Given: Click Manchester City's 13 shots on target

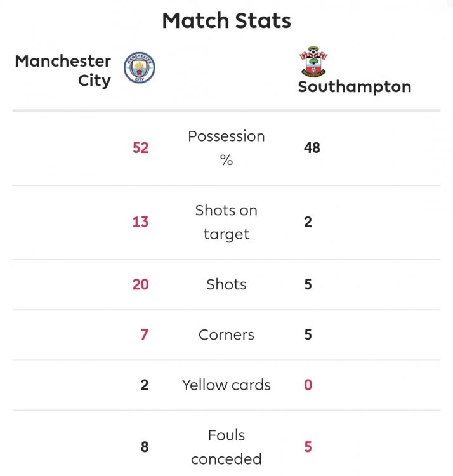Looking at the screenshot, I should point(140,222).
